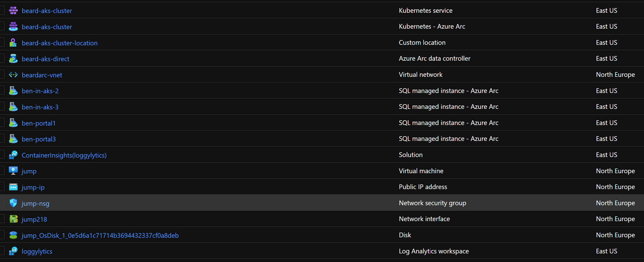Click the Log Analytics icon beside loggylytics
The image size is (644, 262).
pos(13,251)
